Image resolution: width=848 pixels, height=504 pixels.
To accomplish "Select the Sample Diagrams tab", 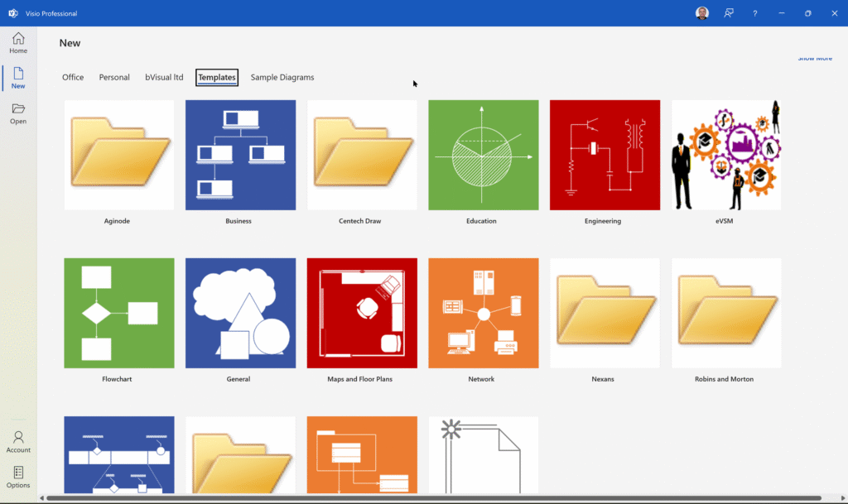I will pos(282,77).
